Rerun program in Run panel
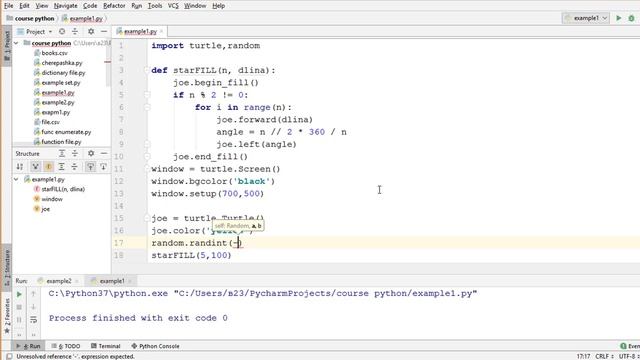Viewport: 640px width, 360px height. pos(19,294)
